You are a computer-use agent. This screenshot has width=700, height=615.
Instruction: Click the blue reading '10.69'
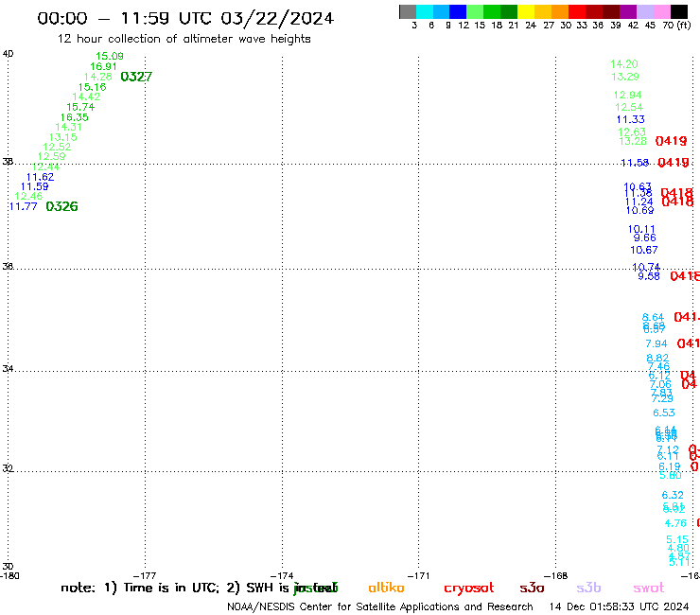[639, 211]
